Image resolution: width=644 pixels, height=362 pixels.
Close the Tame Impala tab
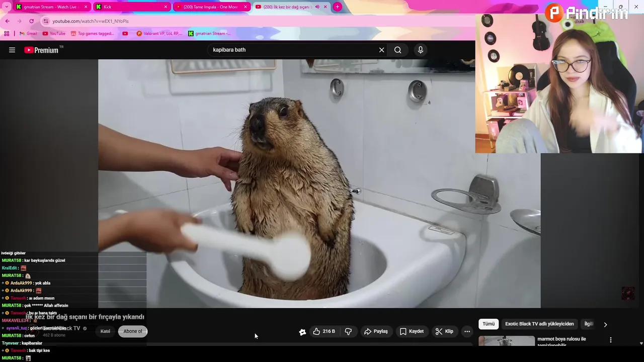[246, 7]
